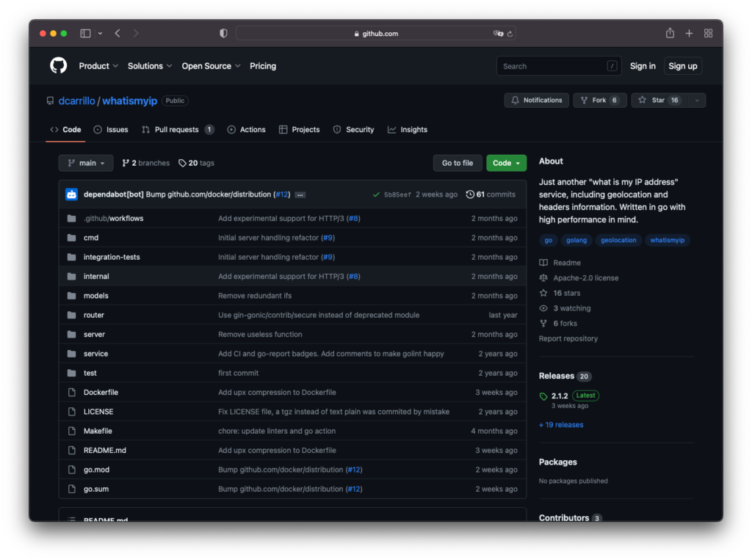752x560 pixels.
Task: Fork the repository
Action: point(600,101)
